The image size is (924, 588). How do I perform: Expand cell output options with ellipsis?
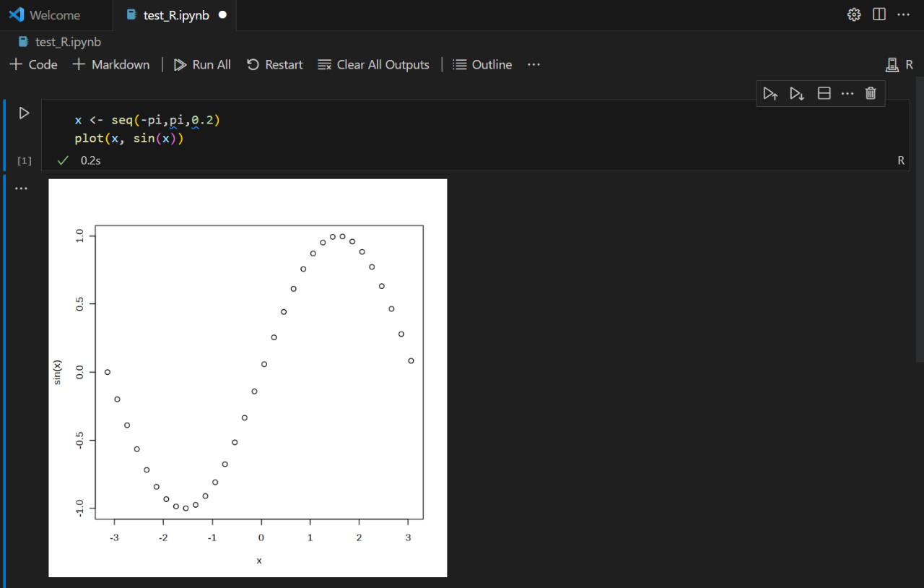coord(21,187)
